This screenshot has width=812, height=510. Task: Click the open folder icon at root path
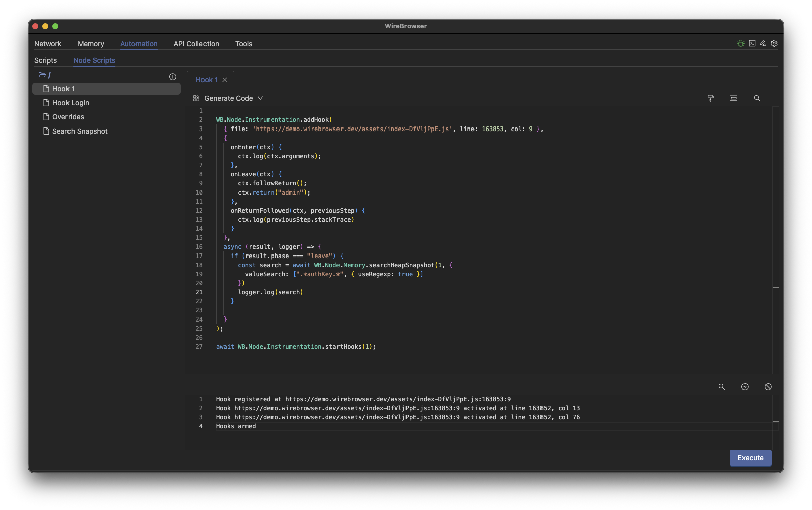coord(42,75)
